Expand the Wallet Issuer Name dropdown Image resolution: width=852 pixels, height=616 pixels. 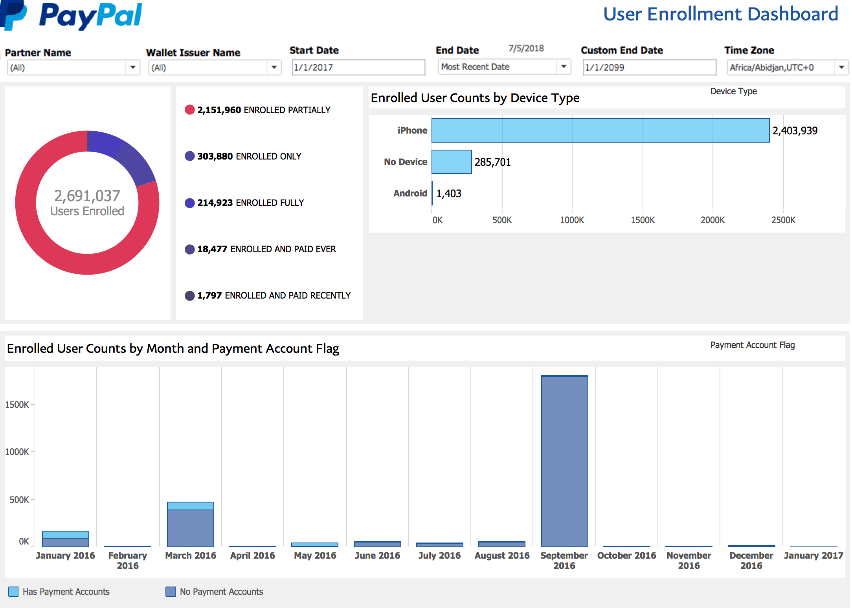tap(274, 68)
